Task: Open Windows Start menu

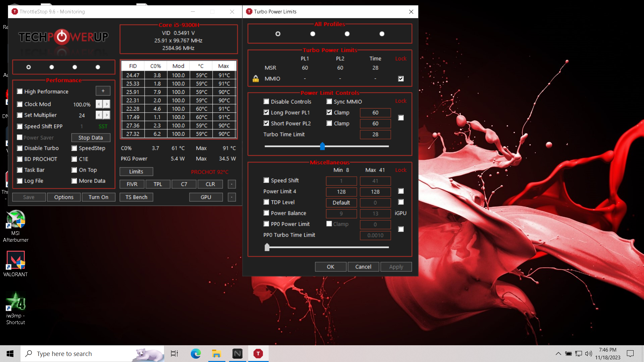Action: (10, 354)
